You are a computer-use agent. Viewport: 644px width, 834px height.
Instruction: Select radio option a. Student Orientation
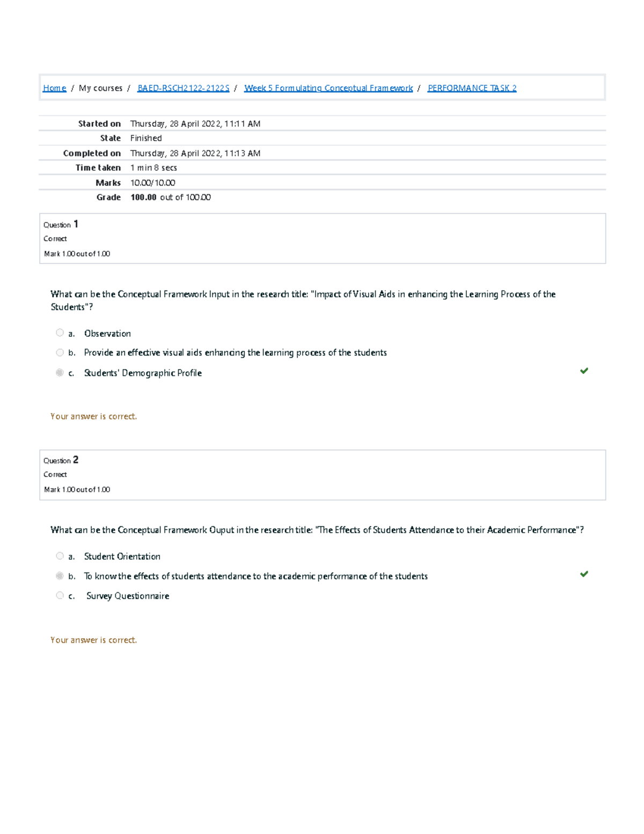click(60, 555)
